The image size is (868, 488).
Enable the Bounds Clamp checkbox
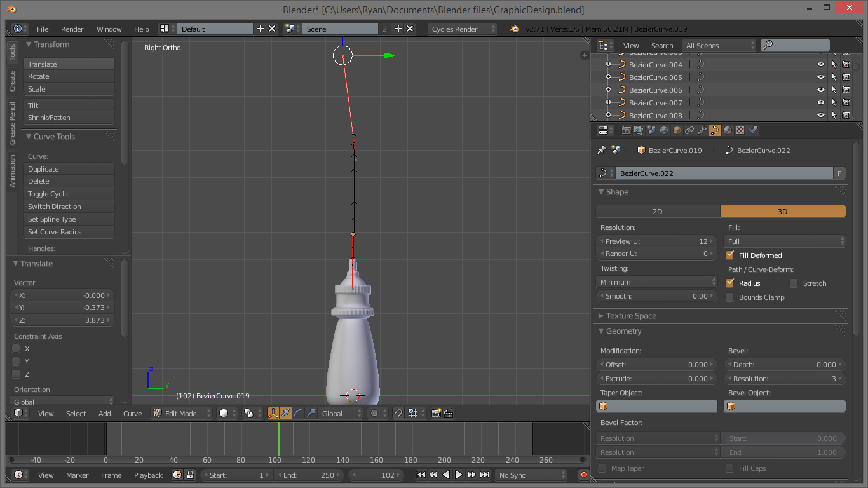[x=729, y=297]
